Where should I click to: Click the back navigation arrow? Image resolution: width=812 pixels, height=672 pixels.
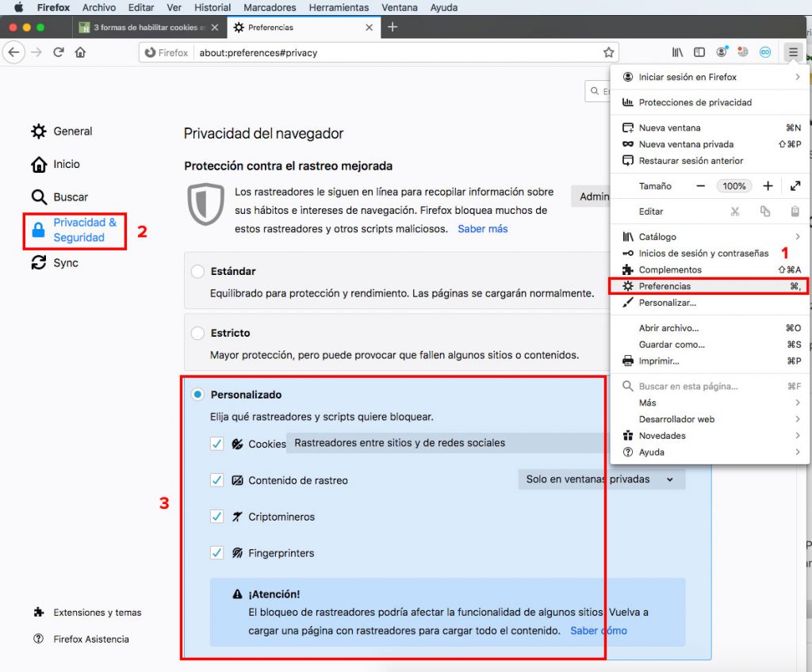[x=14, y=52]
